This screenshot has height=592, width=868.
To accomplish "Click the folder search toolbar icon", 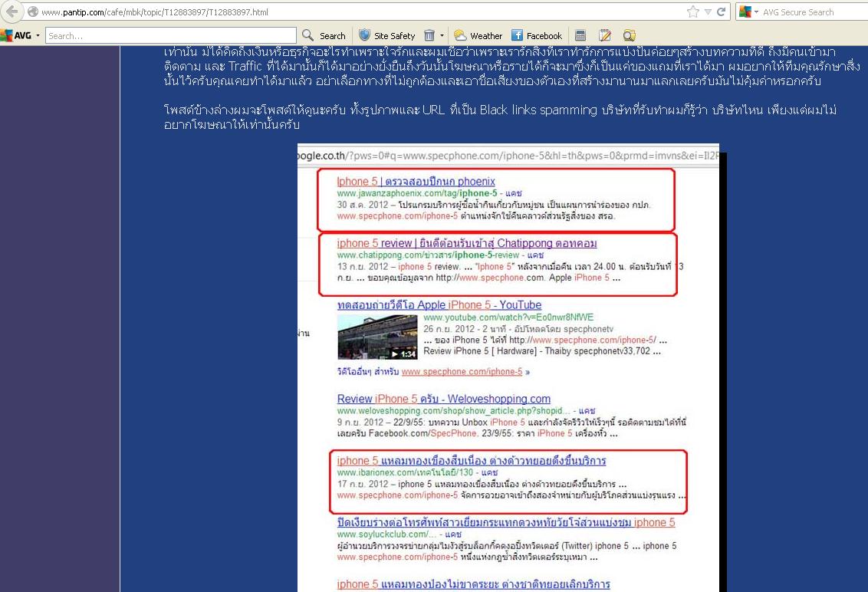I will pyautogui.click(x=629, y=35).
